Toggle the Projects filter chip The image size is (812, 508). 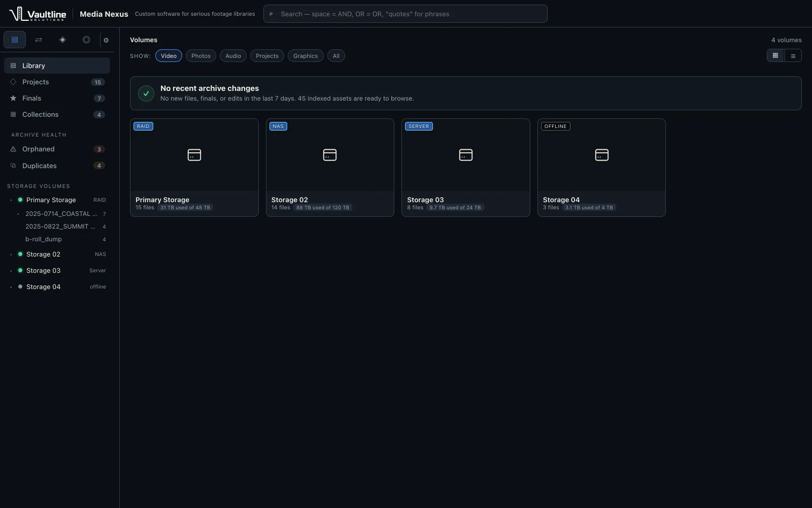click(267, 56)
